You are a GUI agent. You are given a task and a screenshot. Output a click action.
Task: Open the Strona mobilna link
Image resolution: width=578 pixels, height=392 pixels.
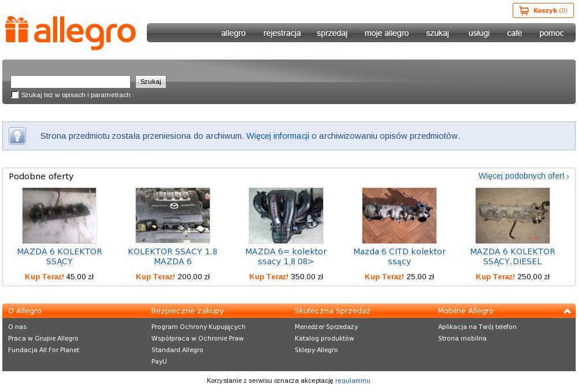coord(462,338)
